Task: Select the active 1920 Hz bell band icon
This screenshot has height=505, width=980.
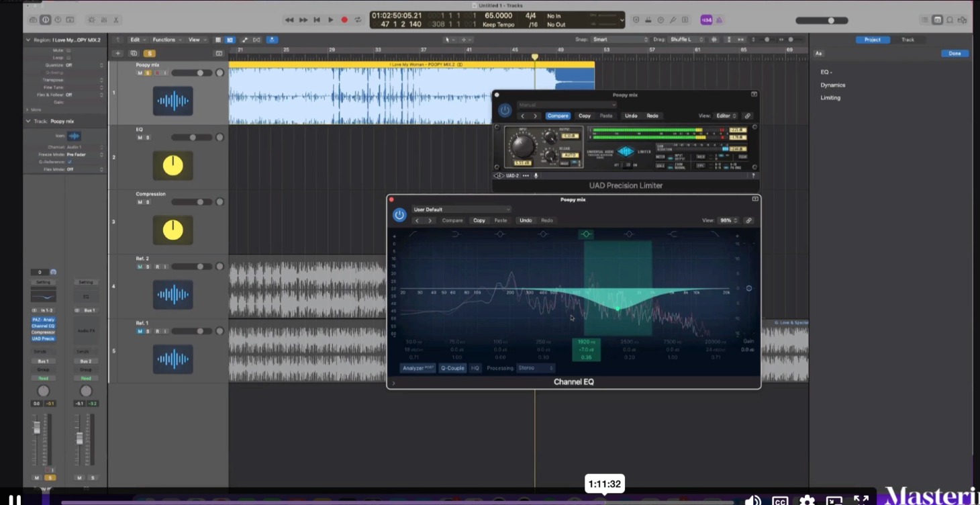Action: [586, 234]
